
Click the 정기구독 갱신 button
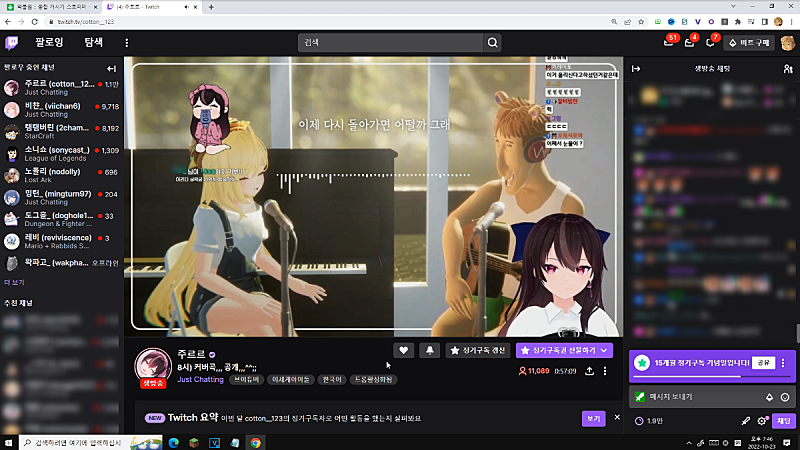click(478, 351)
